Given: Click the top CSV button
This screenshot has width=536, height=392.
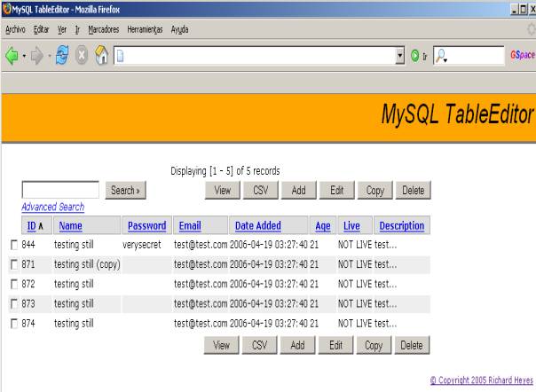Looking at the screenshot, I should pyautogui.click(x=261, y=190).
